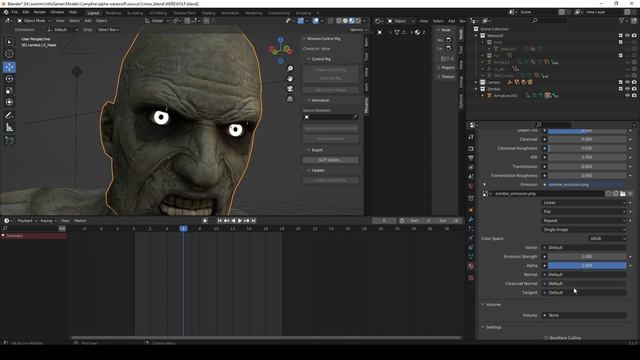Open the Output properties tab icon
The width and height of the screenshot is (640, 360).
click(471, 158)
